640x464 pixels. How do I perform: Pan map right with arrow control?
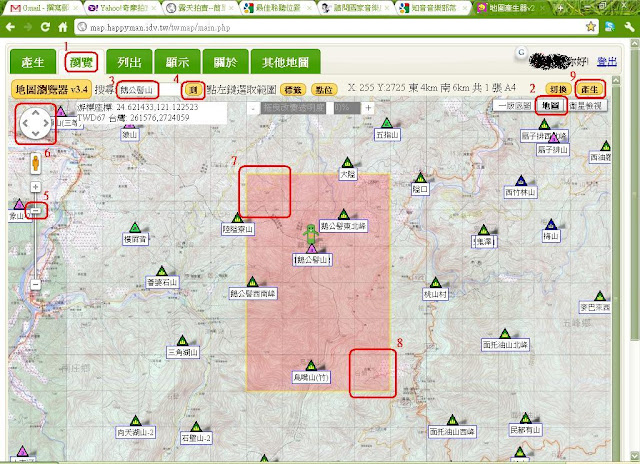coord(46,123)
